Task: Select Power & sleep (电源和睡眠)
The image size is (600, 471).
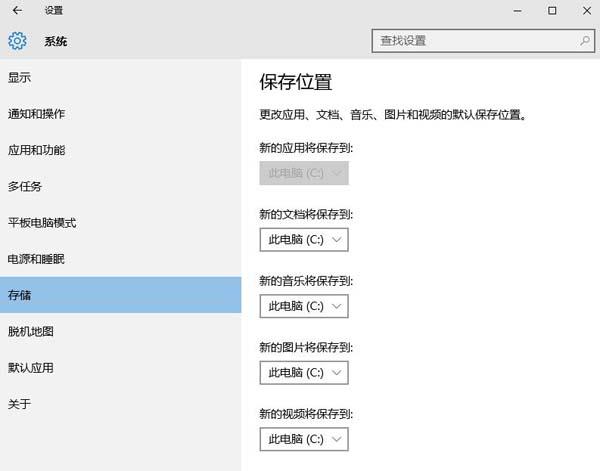Action: pyautogui.click(x=36, y=259)
